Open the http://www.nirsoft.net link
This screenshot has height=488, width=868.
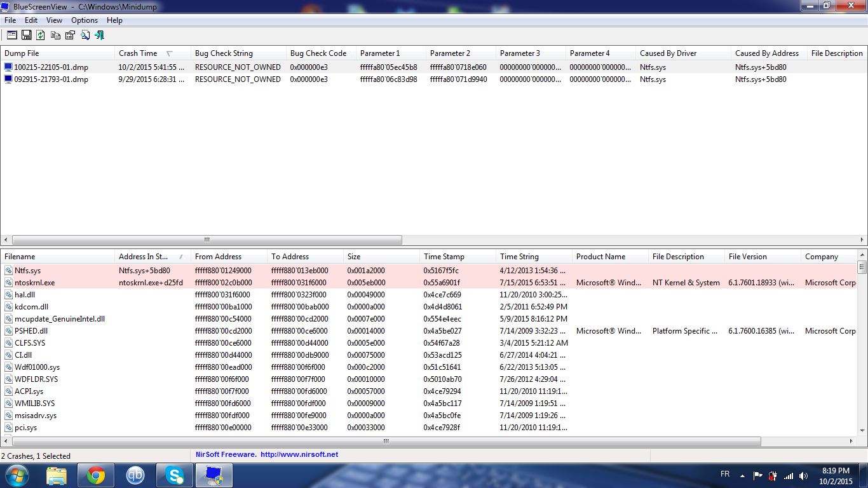point(299,454)
